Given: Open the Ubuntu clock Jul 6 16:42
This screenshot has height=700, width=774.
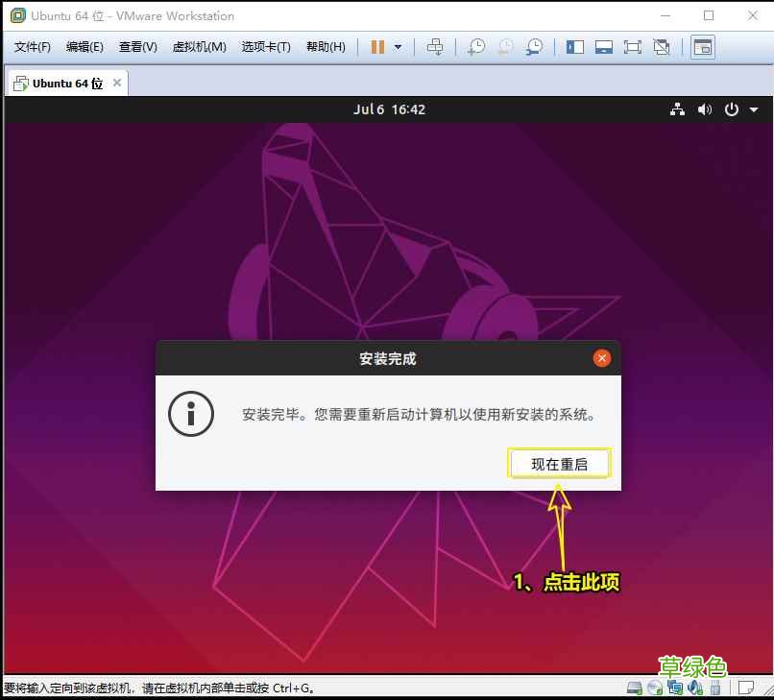Looking at the screenshot, I should coord(389,109).
